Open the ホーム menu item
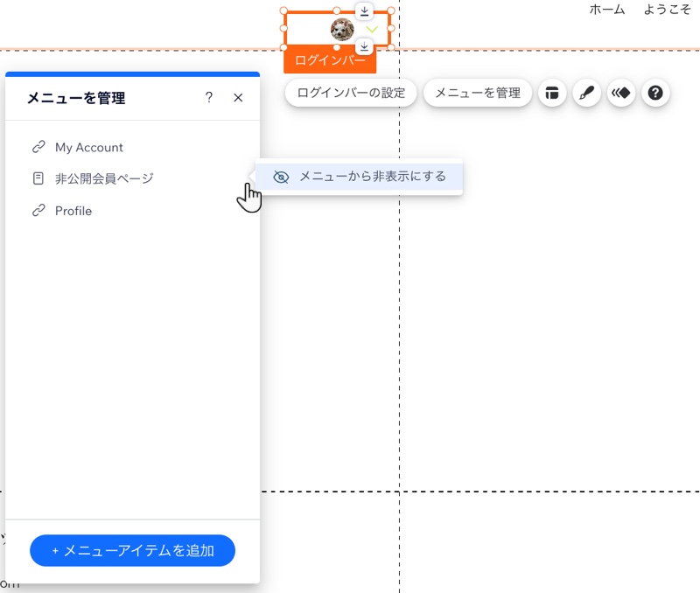 [607, 10]
